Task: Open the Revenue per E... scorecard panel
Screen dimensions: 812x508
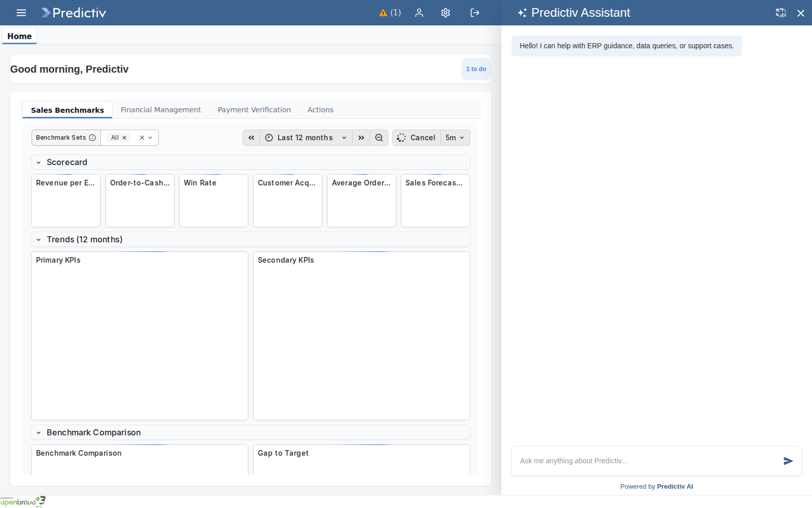Action: pos(66,201)
